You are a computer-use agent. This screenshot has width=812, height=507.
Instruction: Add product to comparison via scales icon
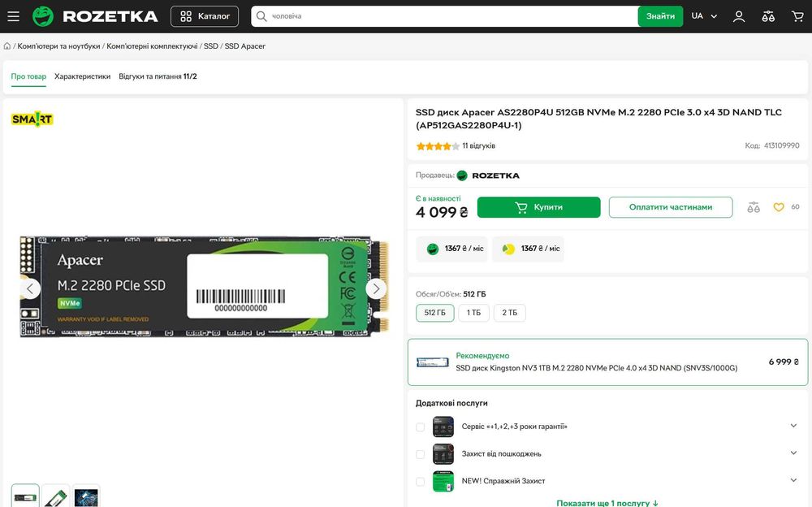click(x=754, y=208)
